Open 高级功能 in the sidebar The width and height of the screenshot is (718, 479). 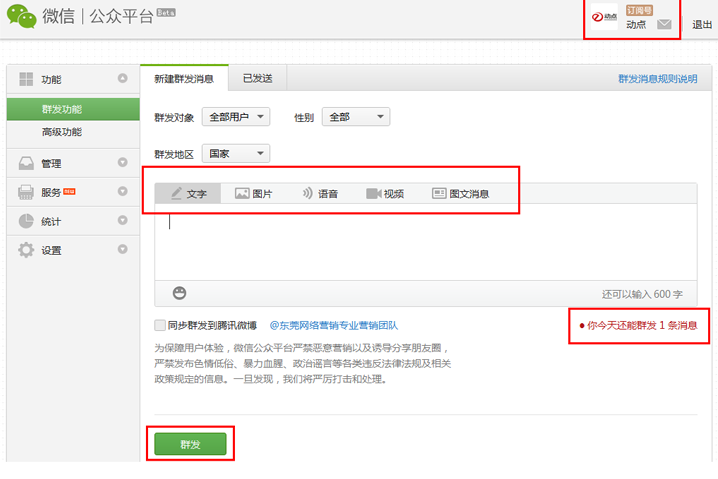(62, 132)
